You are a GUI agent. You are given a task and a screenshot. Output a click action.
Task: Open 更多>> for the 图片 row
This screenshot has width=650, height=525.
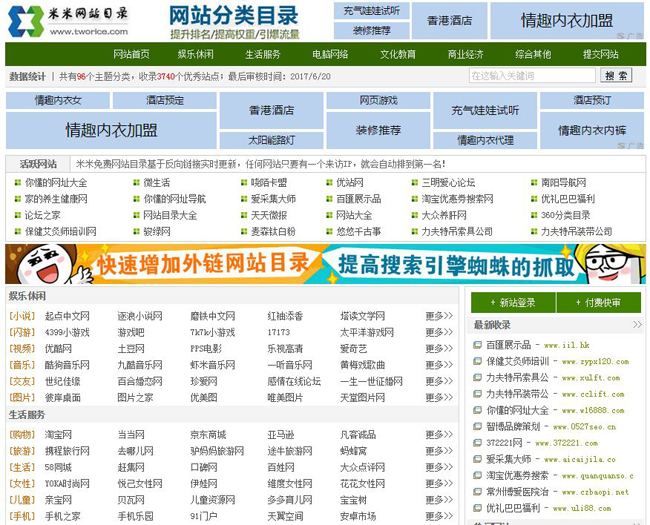439,397
